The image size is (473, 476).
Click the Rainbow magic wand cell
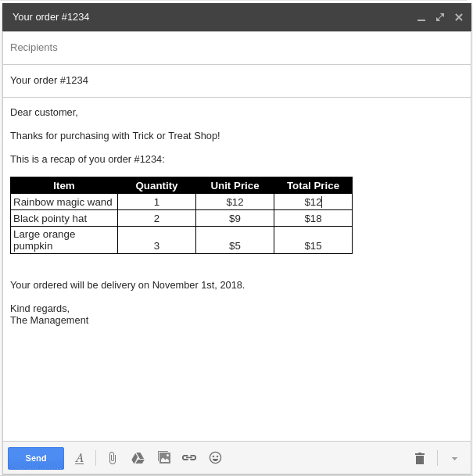click(x=63, y=202)
